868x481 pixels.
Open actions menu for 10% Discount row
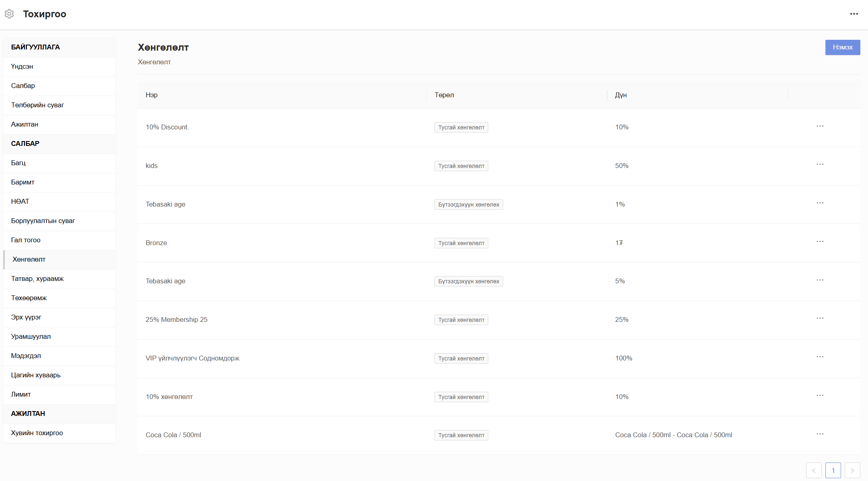(x=820, y=126)
